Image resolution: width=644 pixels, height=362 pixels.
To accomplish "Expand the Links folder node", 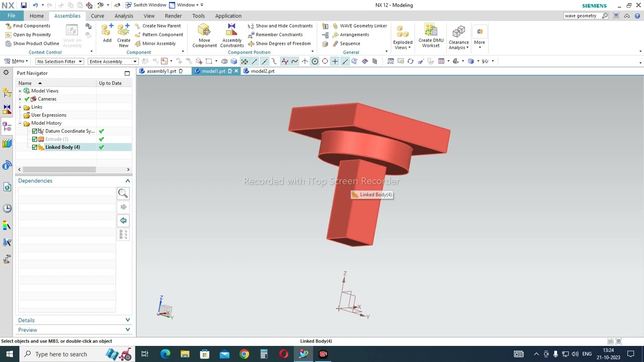I will coord(20,107).
